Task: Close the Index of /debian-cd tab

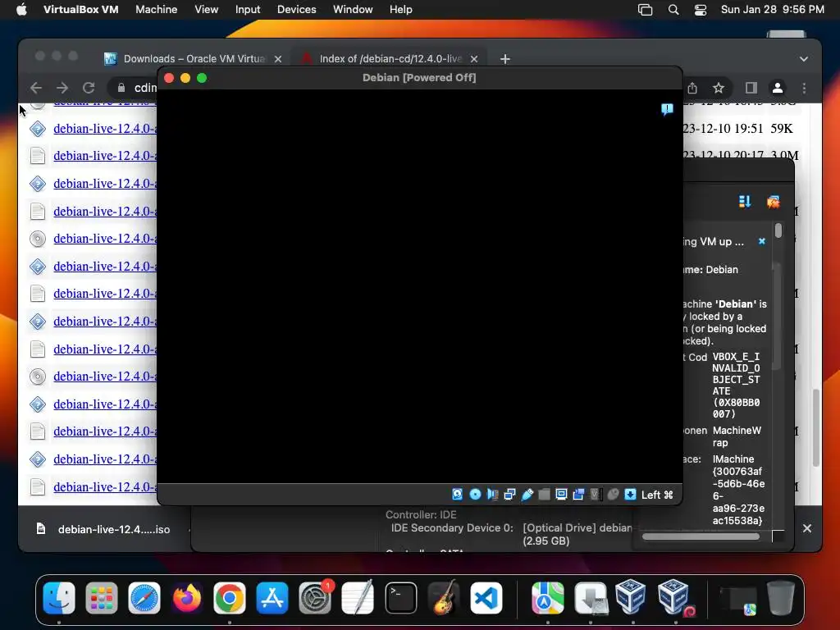Action: 474,59
